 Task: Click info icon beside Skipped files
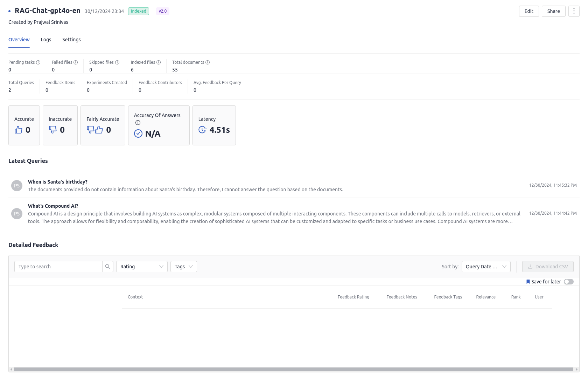pyautogui.click(x=117, y=62)
